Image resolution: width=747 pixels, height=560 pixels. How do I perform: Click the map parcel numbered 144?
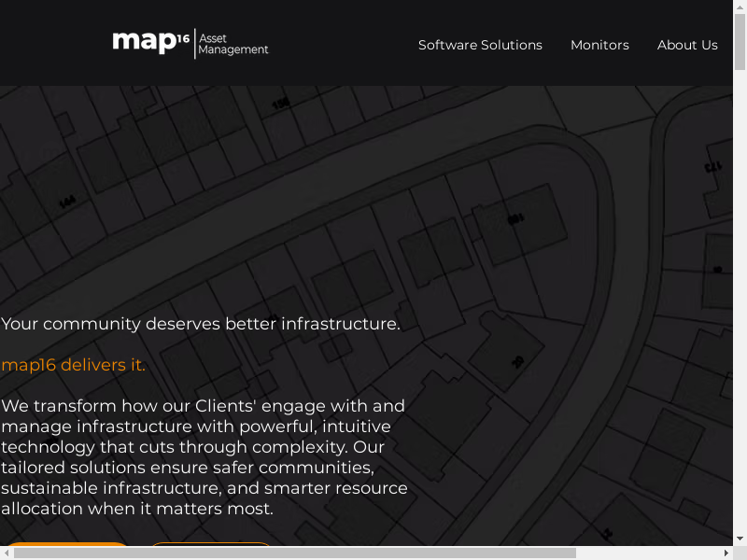point(67,202)
